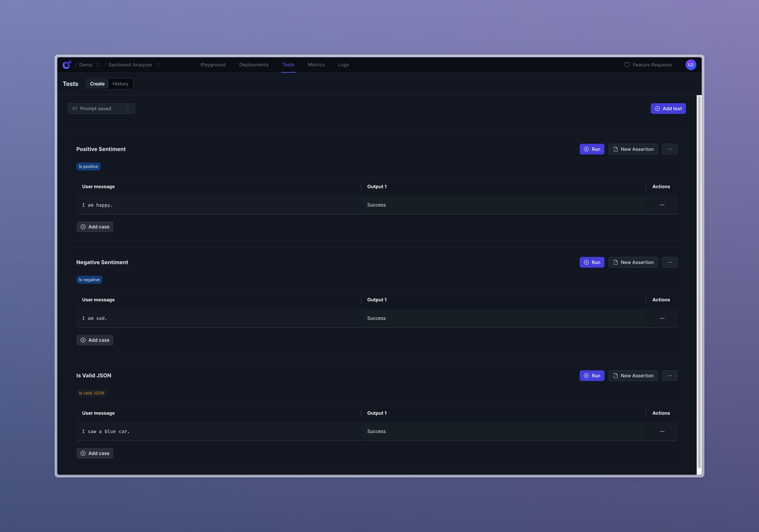Click the Feature Requests link
Viewport: 759px width, 532px height.
coord(652,64)
